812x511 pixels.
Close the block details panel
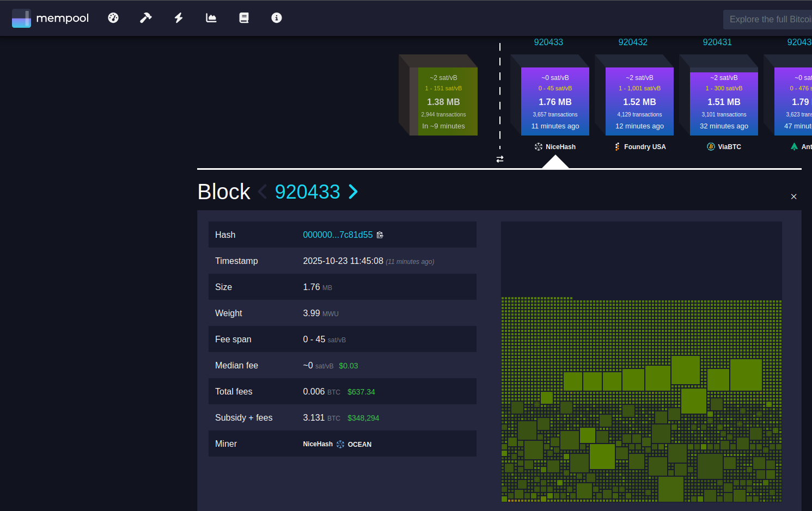(793, 196)
